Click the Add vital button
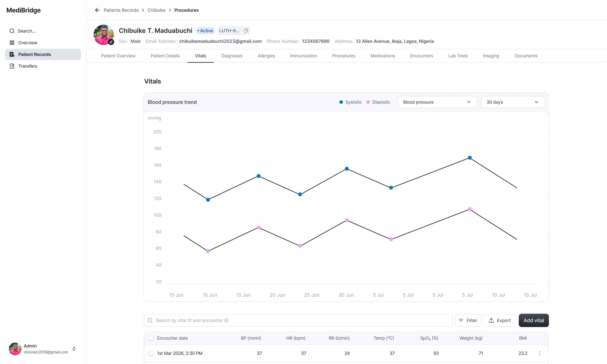 pyautogui.click(x=534, y=320)
